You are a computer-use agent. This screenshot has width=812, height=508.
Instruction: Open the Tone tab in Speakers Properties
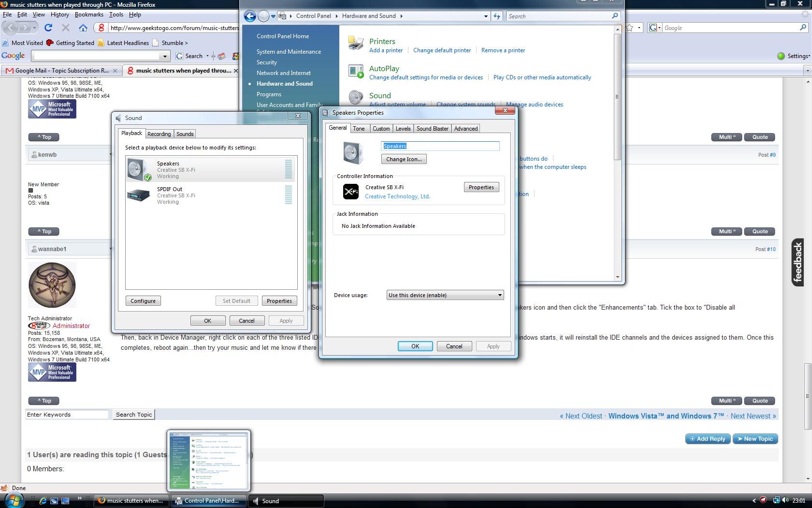point(359,129)
